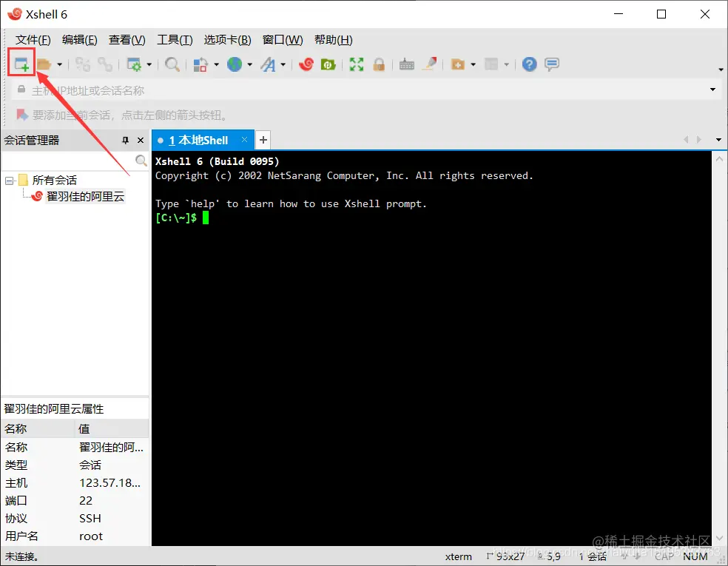Open the session Properties gear icon
Screen dimensions: 728x566
(134, 64)
